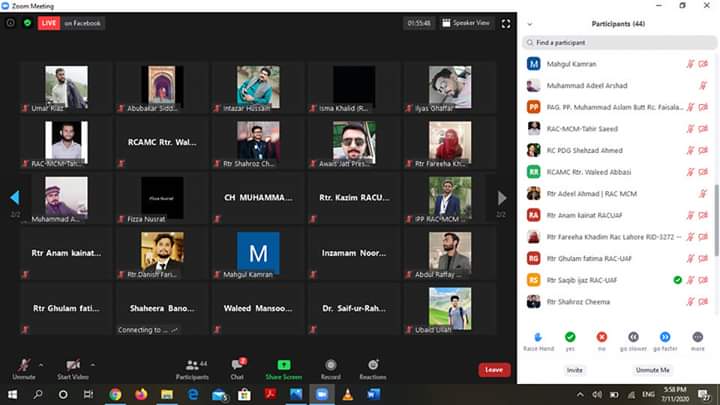This screenshot has height=405, width=720.
Task: Click the meeting info icon
Action: coord(11,23)
